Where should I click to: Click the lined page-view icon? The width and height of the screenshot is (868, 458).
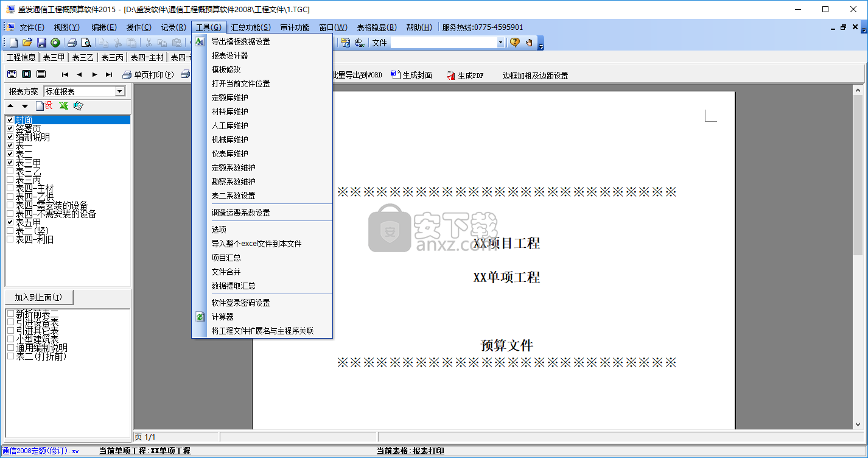(41, 74)
